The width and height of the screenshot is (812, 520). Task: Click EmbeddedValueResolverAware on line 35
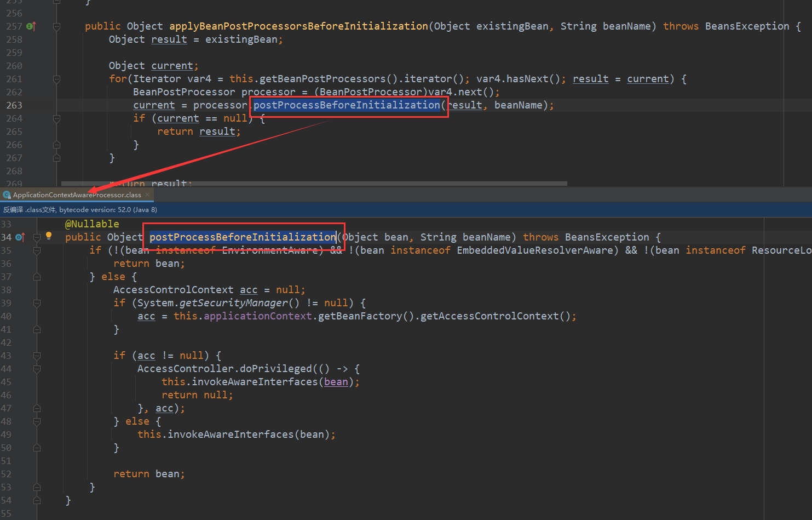pyautogui.click(x=534, y=250)
